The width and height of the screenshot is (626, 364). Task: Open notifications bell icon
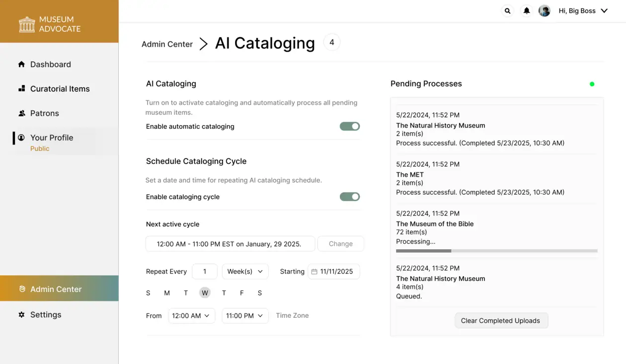(x=527, y=11)
